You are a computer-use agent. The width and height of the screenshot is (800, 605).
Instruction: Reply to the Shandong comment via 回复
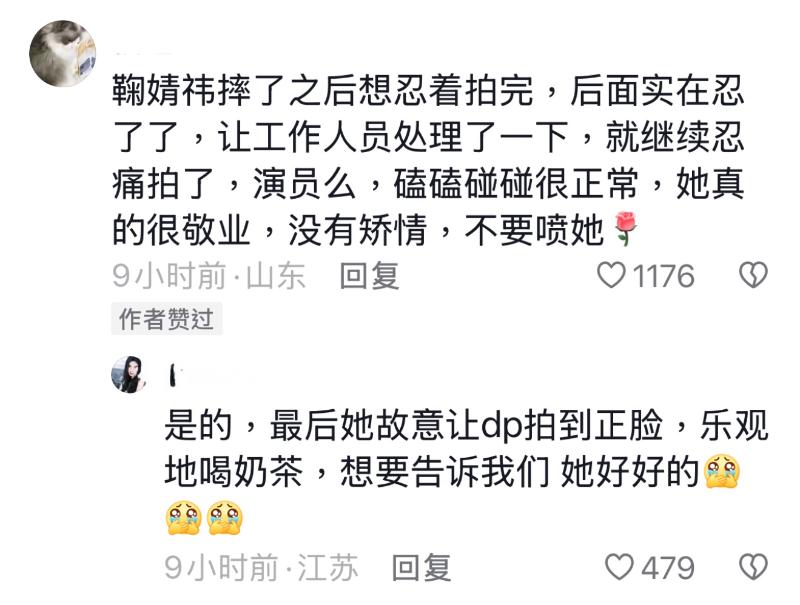369,275
